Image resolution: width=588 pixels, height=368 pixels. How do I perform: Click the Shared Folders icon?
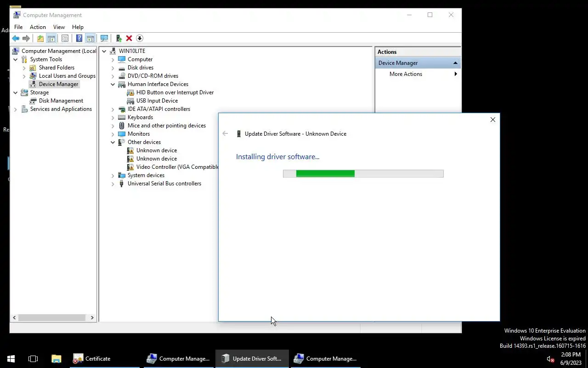coord(33,68)
